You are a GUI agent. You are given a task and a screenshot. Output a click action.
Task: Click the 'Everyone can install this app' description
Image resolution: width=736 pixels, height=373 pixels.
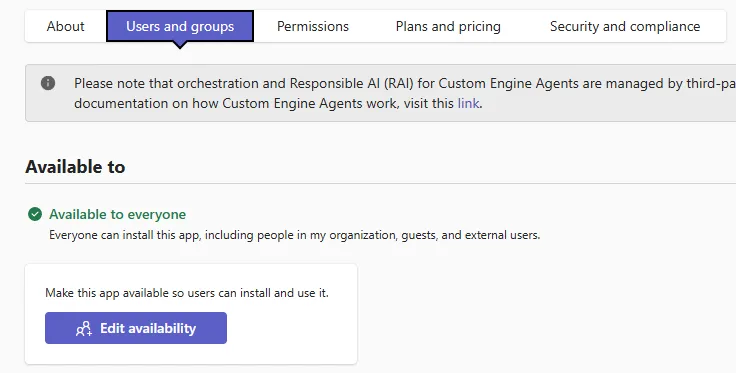(x=294, y=235)
